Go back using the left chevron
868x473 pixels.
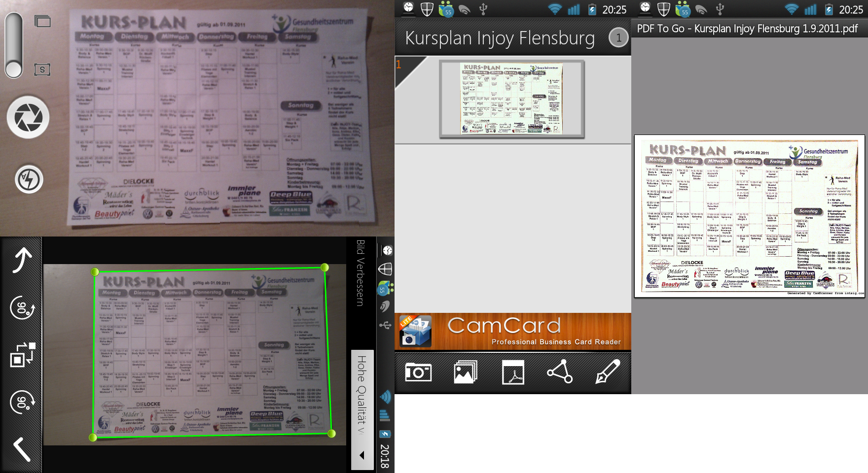pos(21,449)
